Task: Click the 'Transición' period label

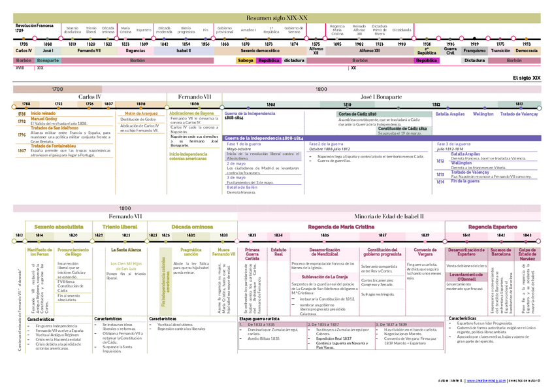Action: click(500, 50)
